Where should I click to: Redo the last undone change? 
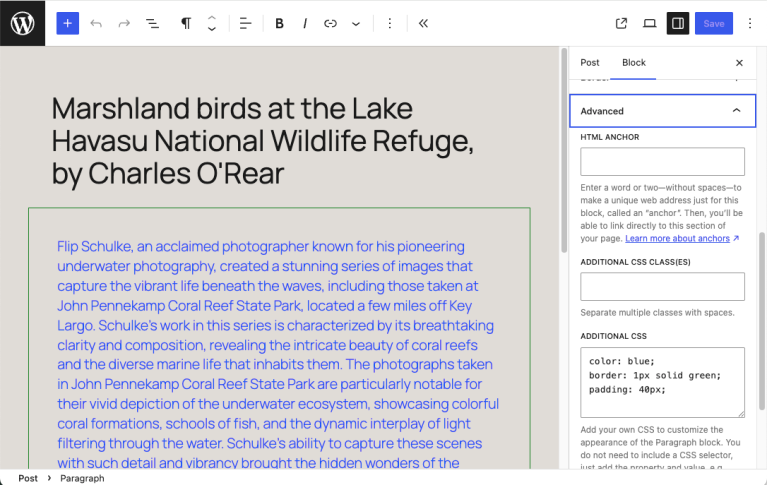pos(124,23)
